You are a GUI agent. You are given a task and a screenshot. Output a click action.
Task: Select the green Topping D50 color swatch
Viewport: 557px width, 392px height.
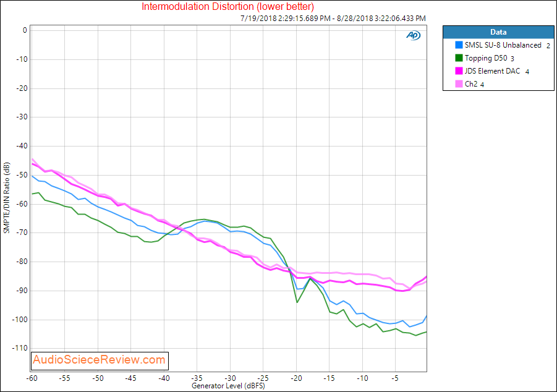(459, 58)
